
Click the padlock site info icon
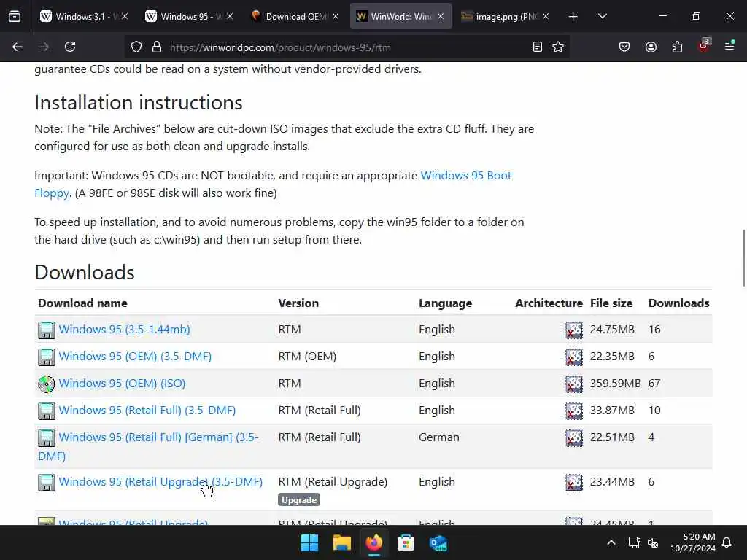(157, 47)
